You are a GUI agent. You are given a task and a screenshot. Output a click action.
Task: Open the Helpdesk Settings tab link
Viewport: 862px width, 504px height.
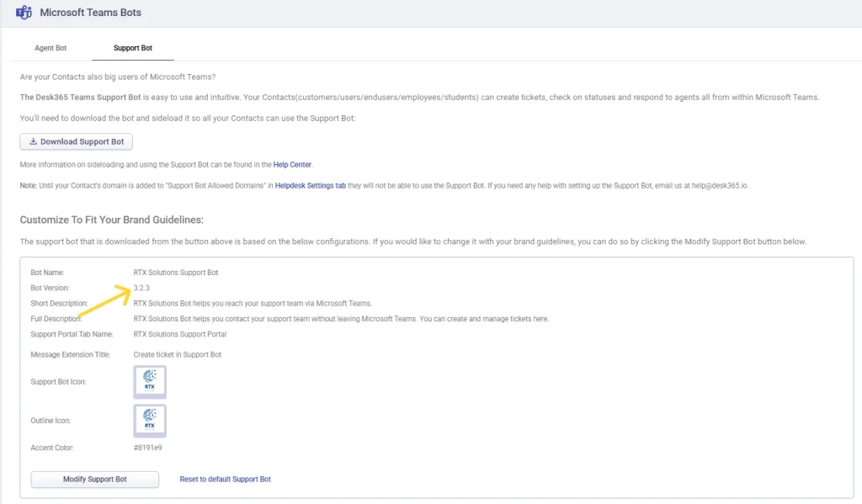[310, 185]
